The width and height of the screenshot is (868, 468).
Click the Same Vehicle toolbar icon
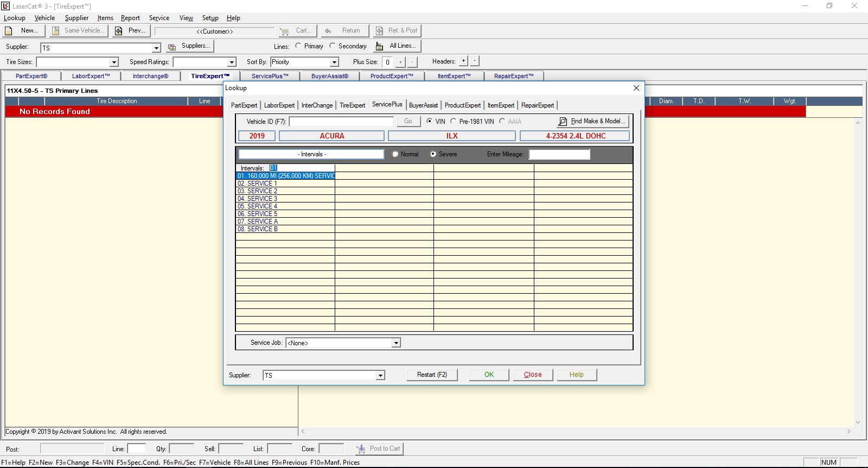55,31
